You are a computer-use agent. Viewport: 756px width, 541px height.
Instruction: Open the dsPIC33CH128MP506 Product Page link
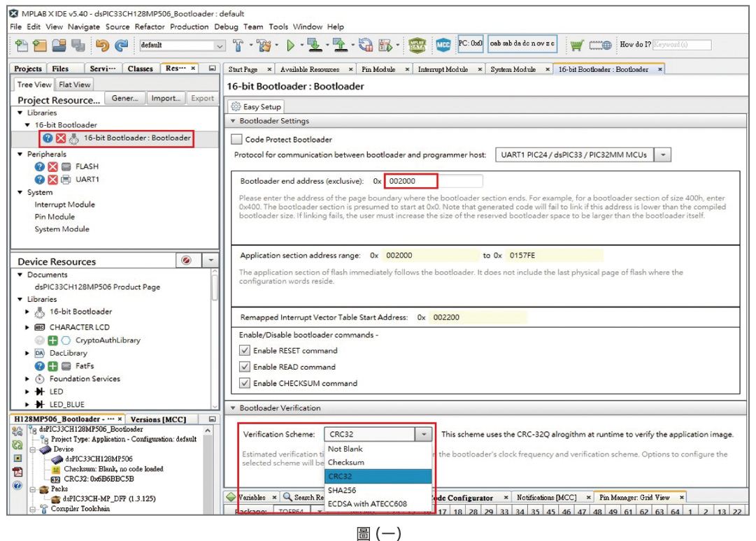point(97,287)
